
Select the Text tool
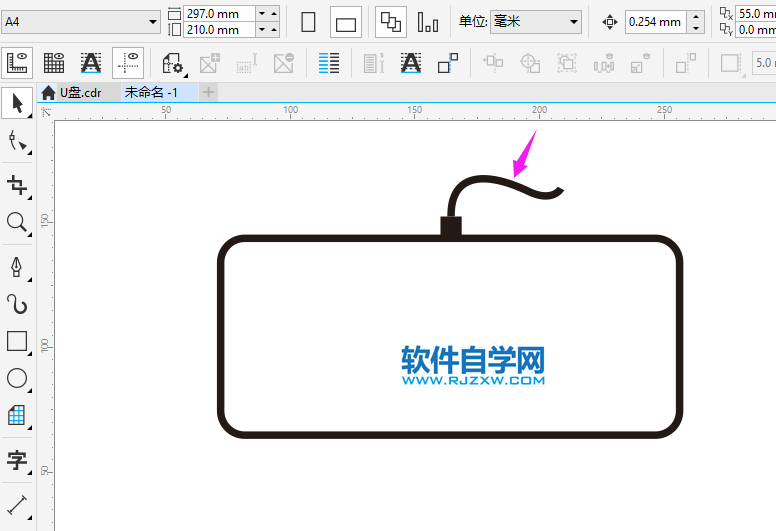(x=17, y=460)
